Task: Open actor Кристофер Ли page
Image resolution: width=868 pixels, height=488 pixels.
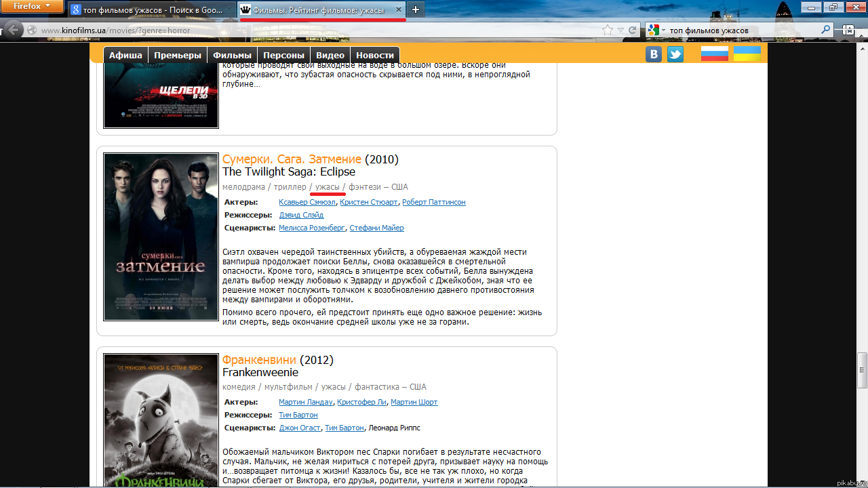Action: 362,402
